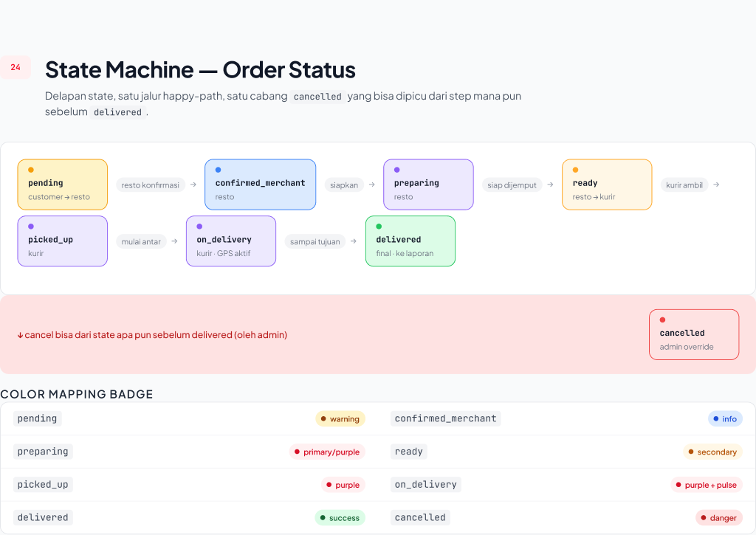Click the red cancel note text
756x535 pixels.
coord(156,334)
